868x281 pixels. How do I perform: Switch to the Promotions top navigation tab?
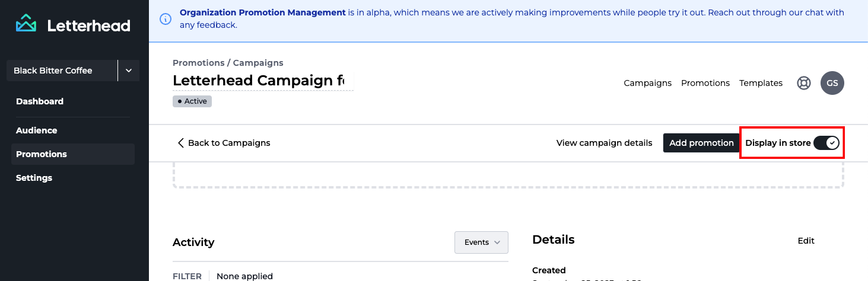click(x=705, y=83)
